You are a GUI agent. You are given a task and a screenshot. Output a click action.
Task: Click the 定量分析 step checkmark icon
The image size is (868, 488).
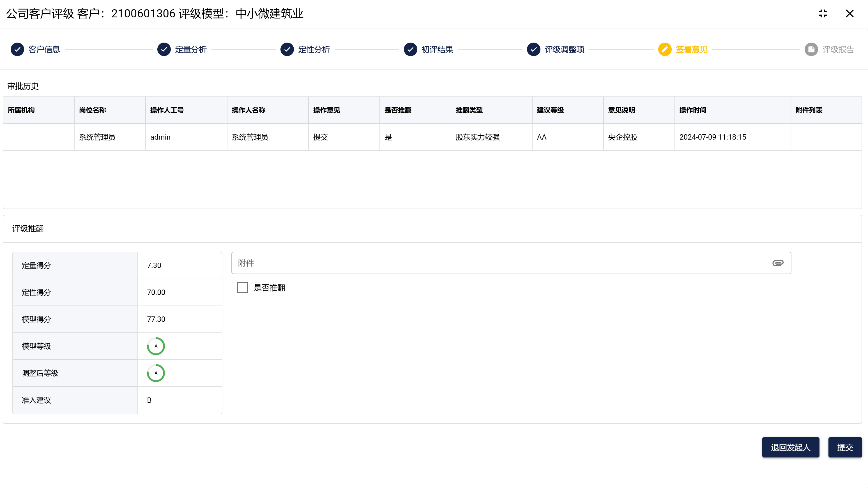coord(164,50)
